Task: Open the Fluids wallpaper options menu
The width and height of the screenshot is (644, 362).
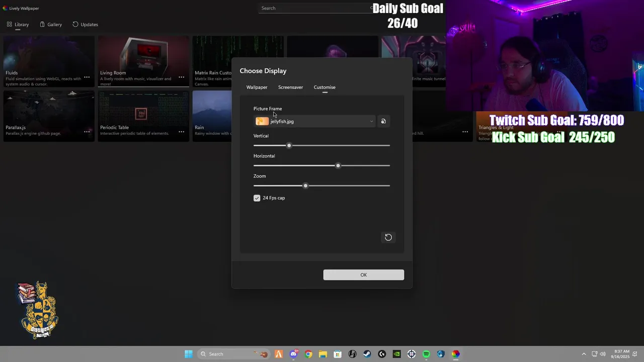Action: 87,77
